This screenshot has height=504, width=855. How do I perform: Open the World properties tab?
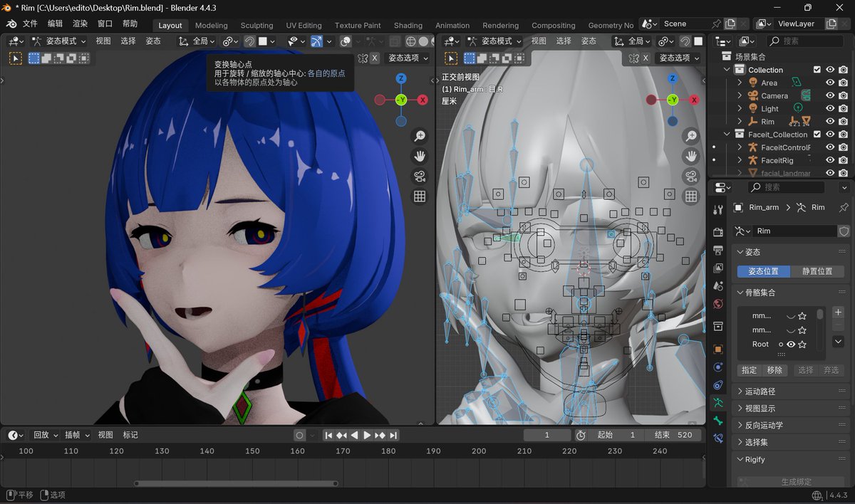point(718,304)
